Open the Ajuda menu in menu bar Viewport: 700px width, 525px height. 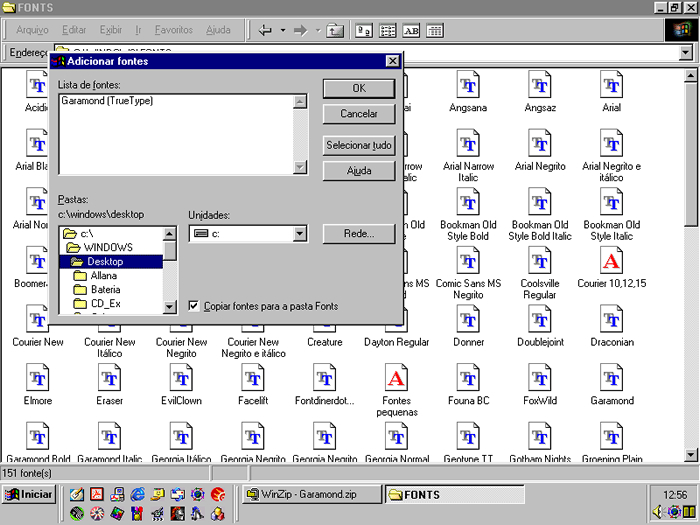[218, 30]
